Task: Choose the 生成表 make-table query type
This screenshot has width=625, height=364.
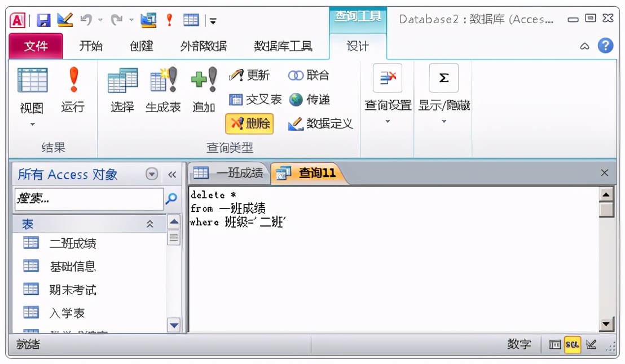Action: coord(163,91)
